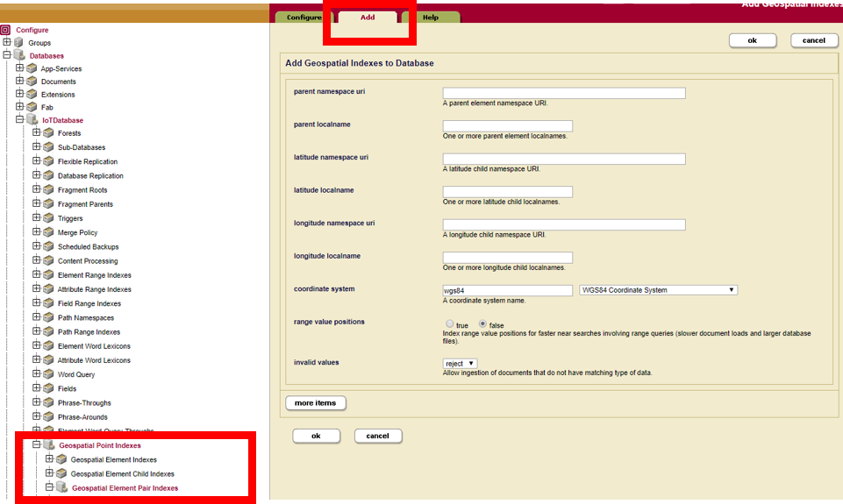Open the invalid values reject dropdown
This screenshot has height=504, width=843.
tap(460, 363)
